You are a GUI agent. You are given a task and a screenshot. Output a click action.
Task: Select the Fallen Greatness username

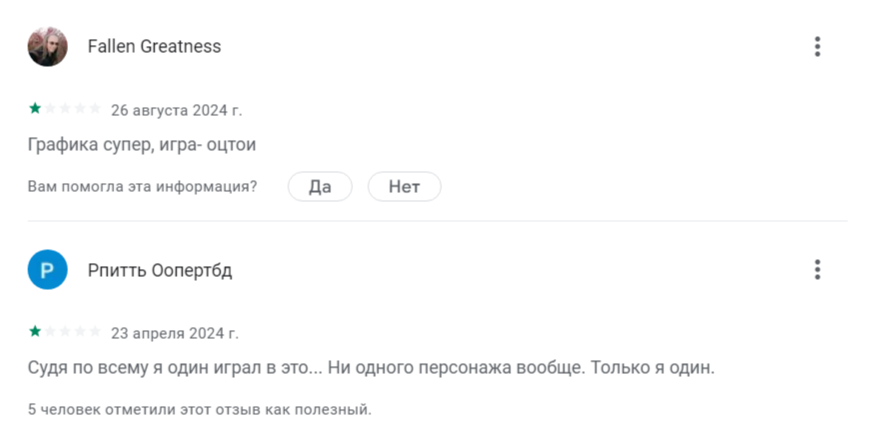(154, 47)
